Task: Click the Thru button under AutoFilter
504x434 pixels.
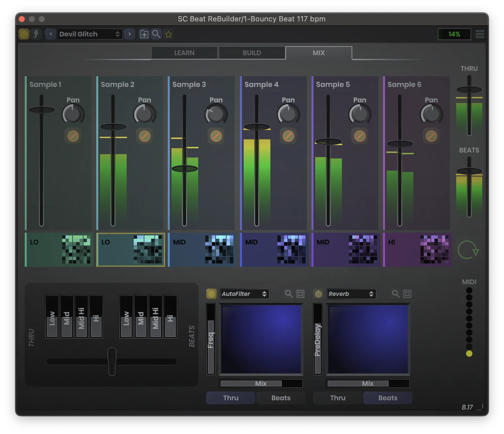Action: click(231, 398)
